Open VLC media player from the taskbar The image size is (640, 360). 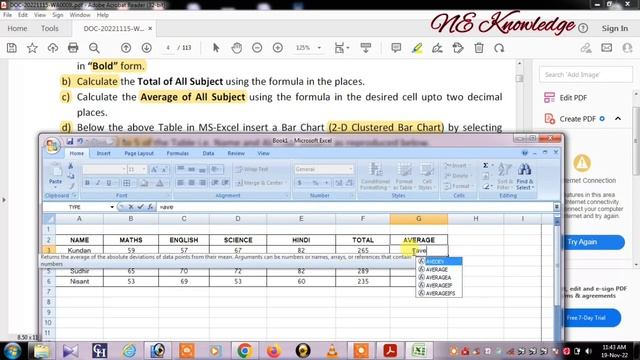[x=332, y=351]
